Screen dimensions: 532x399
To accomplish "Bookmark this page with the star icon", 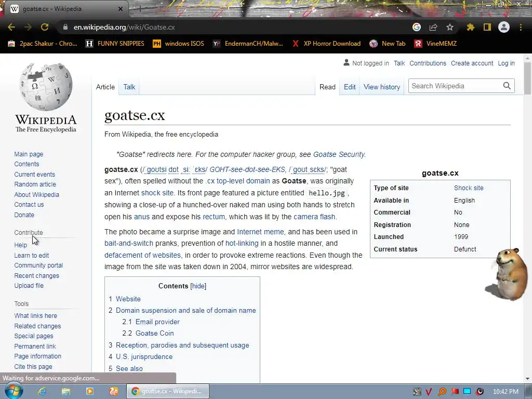I will point(450,27).
